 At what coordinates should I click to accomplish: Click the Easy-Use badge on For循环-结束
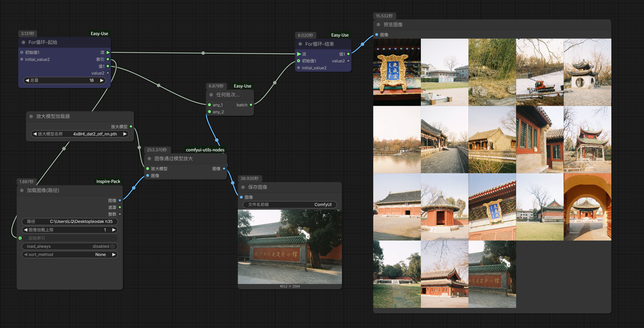click(x=339, y=35)
